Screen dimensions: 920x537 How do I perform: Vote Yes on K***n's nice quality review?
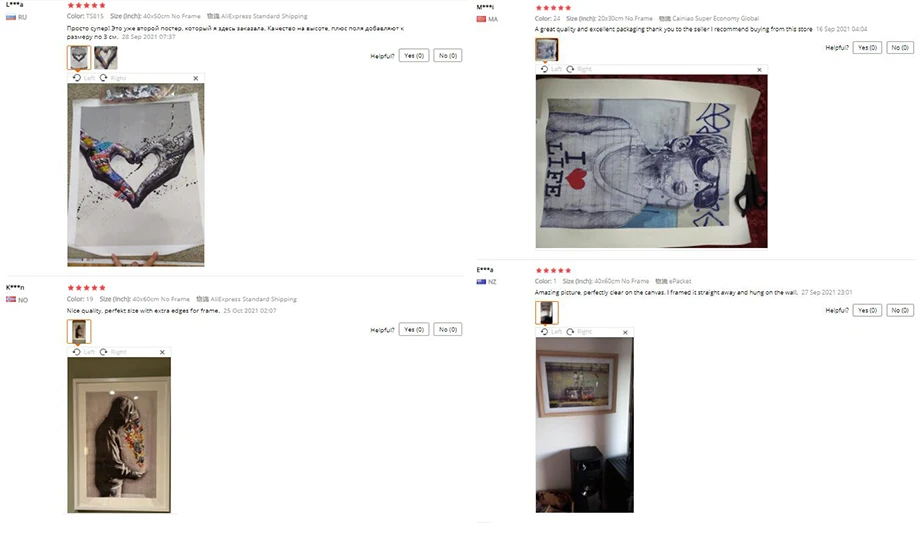(x=414, y=330)
